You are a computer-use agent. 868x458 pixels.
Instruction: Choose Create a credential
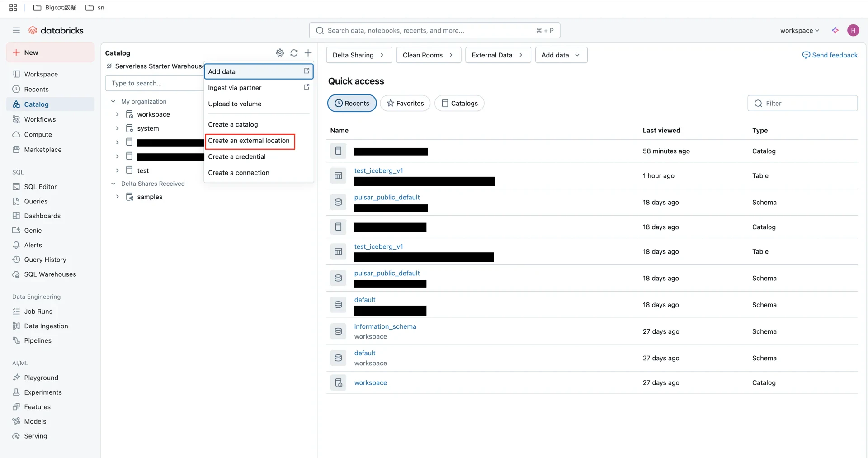tap(259, 156)
